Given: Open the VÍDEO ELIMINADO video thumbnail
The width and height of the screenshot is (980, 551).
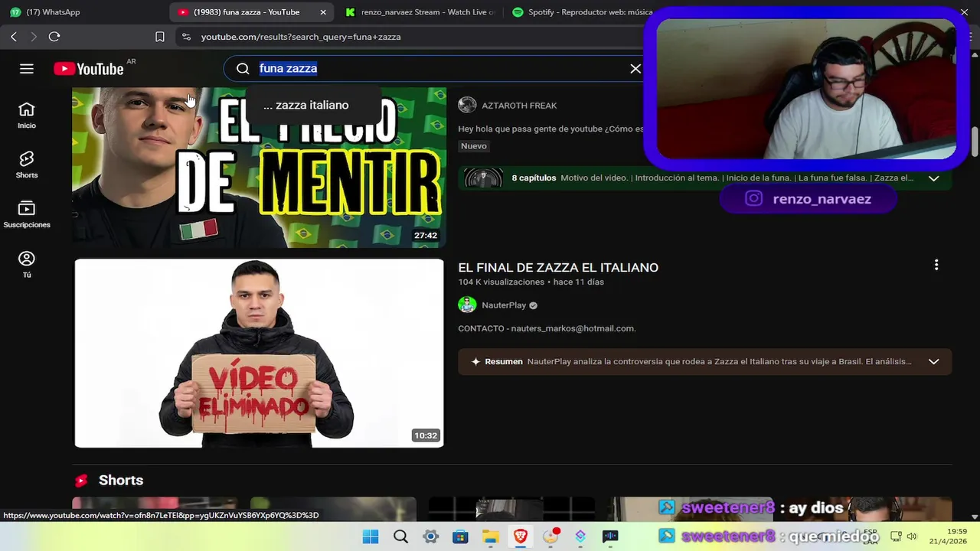Looking at the screenshot, I should (259, 353).
